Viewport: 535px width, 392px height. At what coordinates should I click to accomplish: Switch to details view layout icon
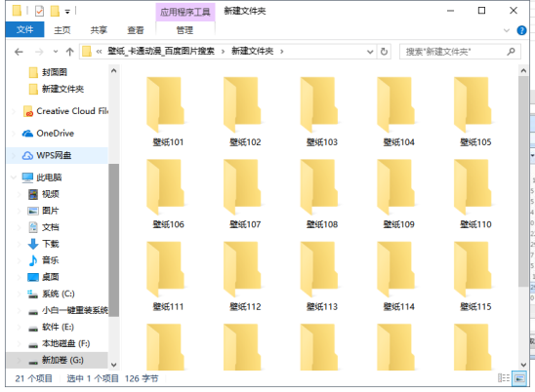click(x=503, y=378)
